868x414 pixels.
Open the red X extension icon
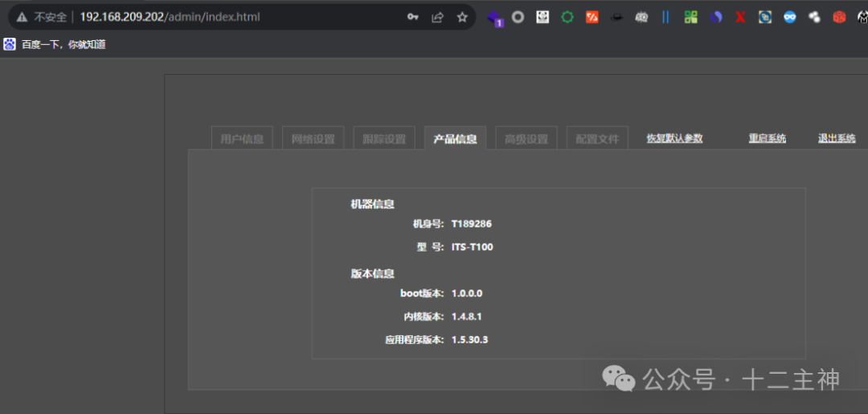click(740, 17)
